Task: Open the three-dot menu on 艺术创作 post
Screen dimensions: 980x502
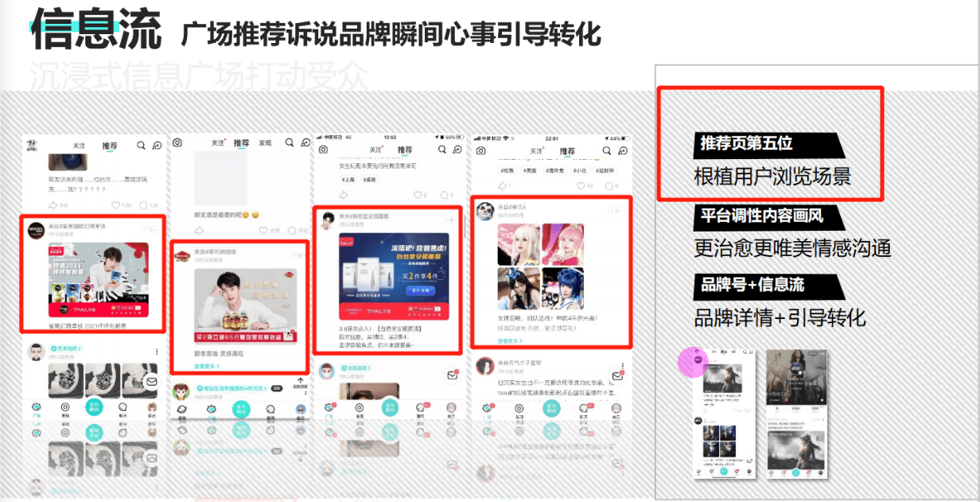Action: pyautogui.click(x=156, y=351)
